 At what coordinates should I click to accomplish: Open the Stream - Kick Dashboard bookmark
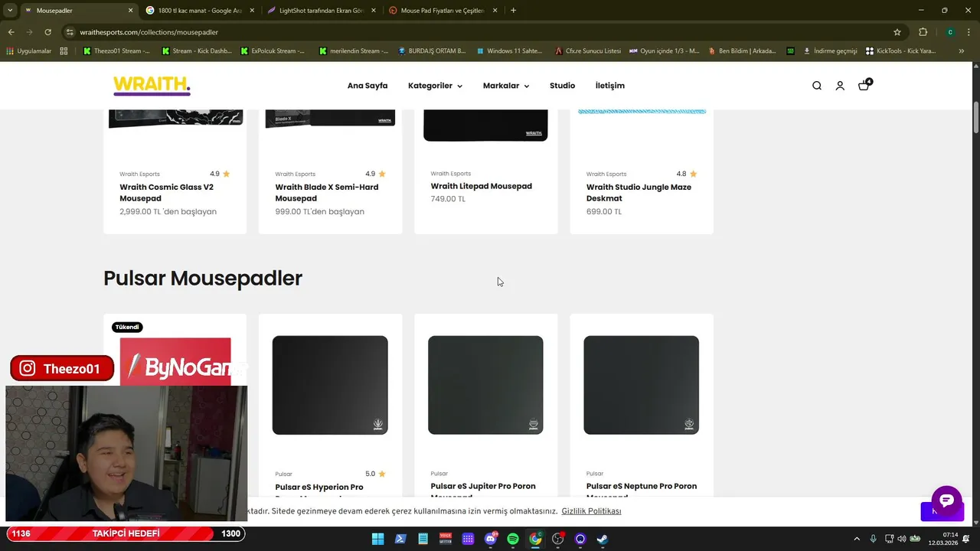click(195, 51)
